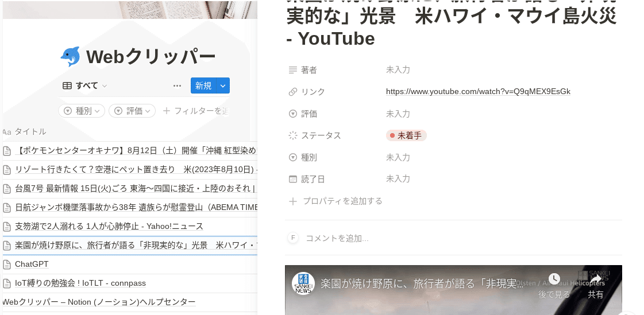Viewport: 644px width, 315px height.
Task: Click the 種別 property select icon
Action: click(293, 157)
